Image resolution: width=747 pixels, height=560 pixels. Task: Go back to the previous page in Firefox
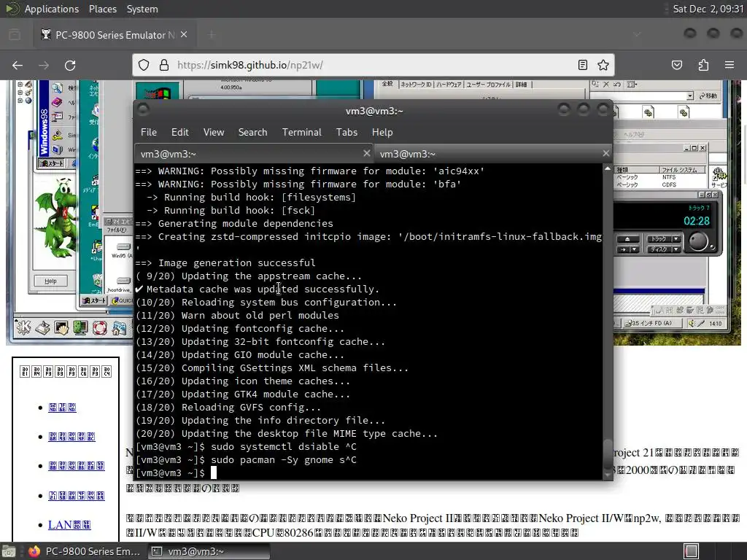pyautogui.click(x=18, y=65)
